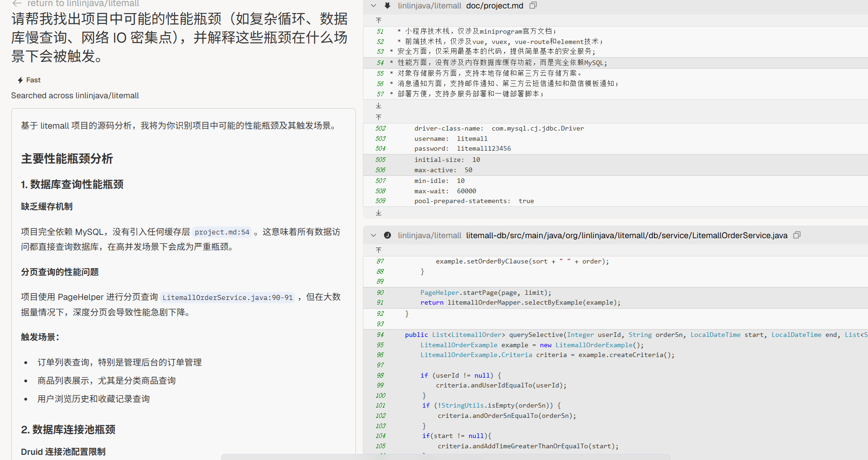
Task: Load lines above line 87 in LitemallOrderService.java
Action: pos(379,250)
